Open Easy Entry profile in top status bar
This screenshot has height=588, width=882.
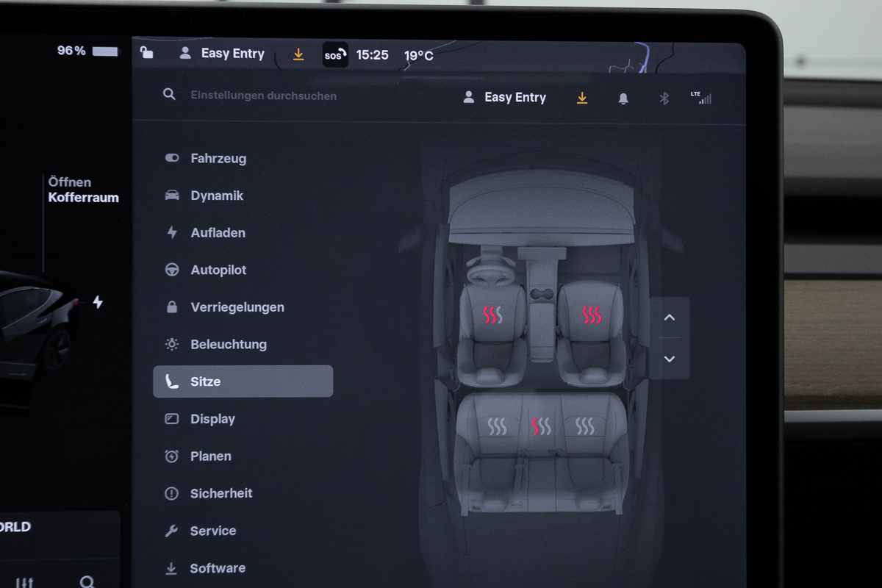point(222,53)
